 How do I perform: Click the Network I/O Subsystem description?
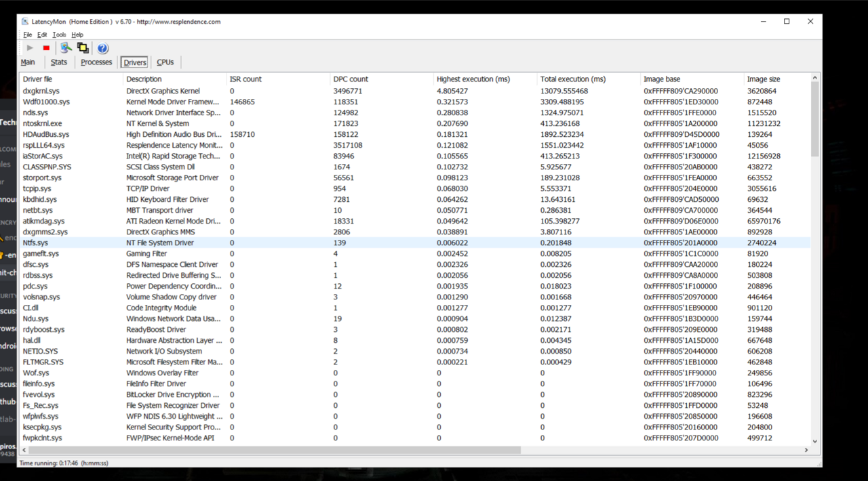(164, 351)
